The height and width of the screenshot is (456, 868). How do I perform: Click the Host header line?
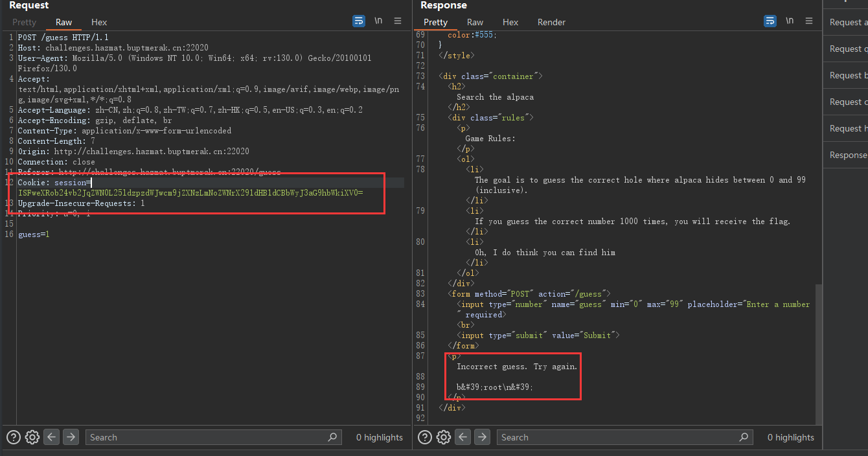point(113,48)
